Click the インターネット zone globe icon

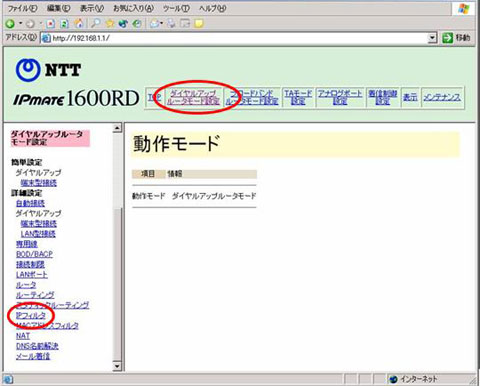(x=393, y=379)
